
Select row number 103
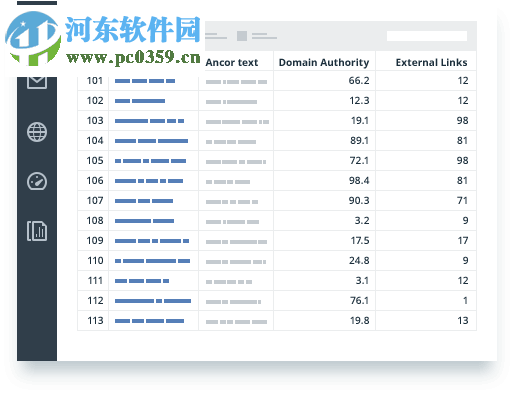point(95,121)
